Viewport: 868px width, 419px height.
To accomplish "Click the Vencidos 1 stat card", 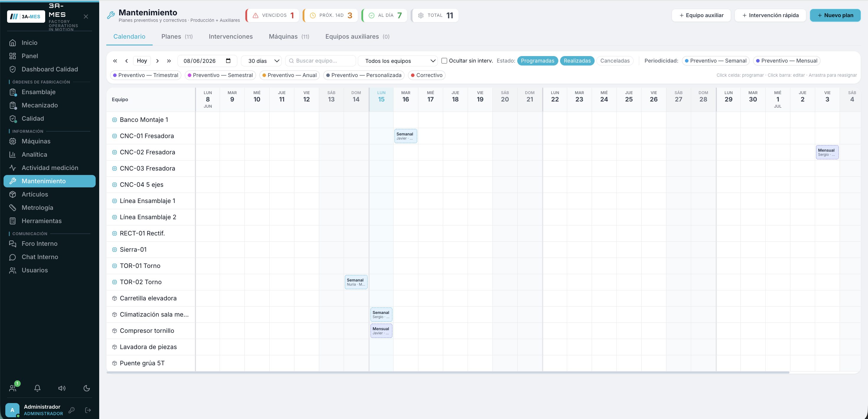I will click(272, 16).
